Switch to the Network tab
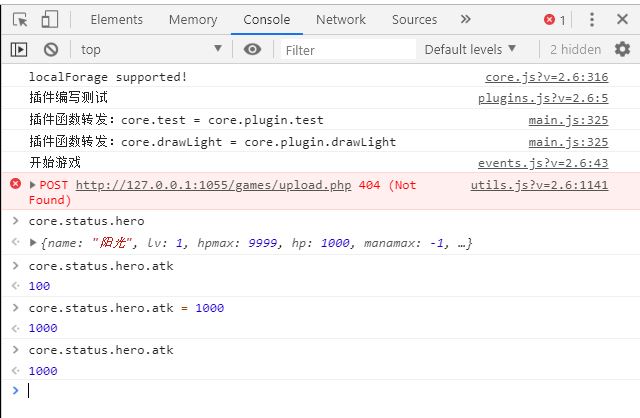640x418 pixels. [341, 19]
